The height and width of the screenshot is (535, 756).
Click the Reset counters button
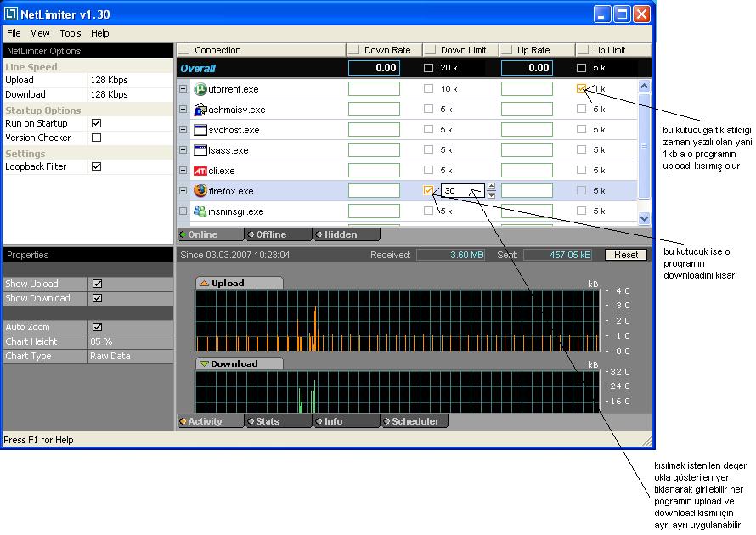(626, 255)
